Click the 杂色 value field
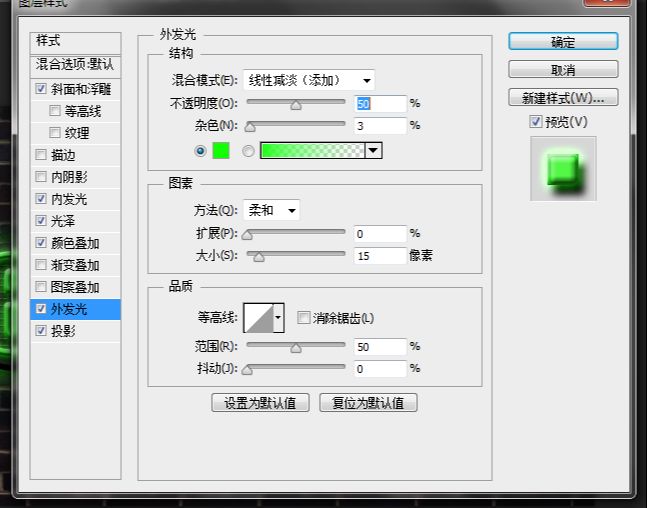This screenshot has height=508, width=647. 380,125
